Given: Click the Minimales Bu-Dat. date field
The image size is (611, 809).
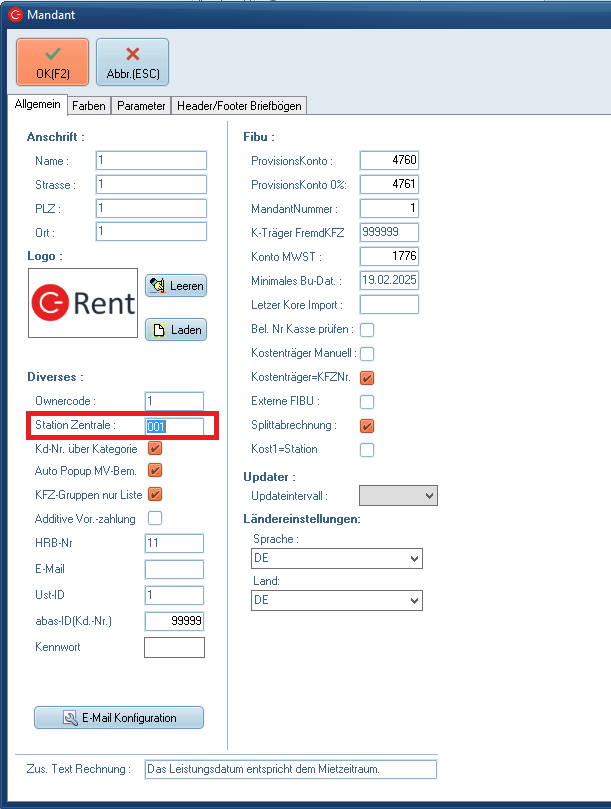Looking at the screenshot, I should tap(389, 281).
